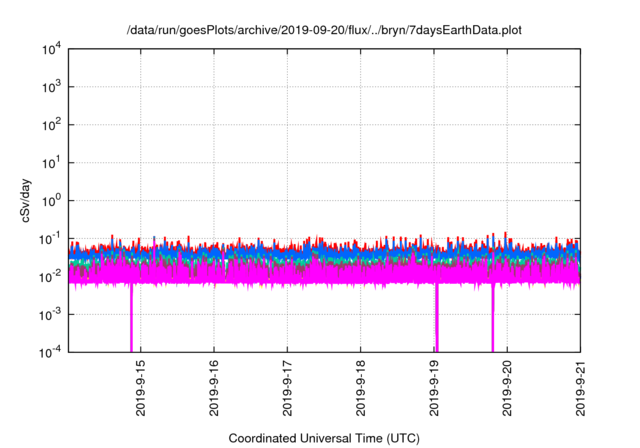The height and width of the screenshot is (448, 640).
Task: Click the 10^-2 y-axis tick label
Action: click(50, 277)
